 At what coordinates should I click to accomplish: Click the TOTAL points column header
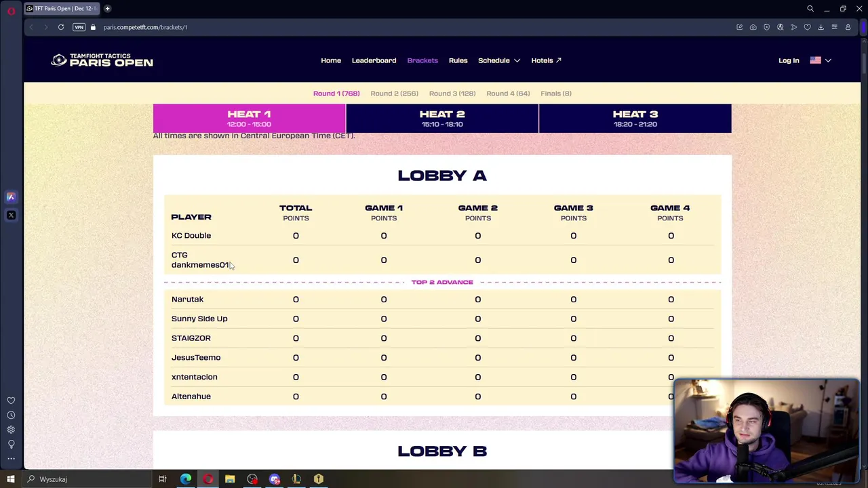pos(296,213)
